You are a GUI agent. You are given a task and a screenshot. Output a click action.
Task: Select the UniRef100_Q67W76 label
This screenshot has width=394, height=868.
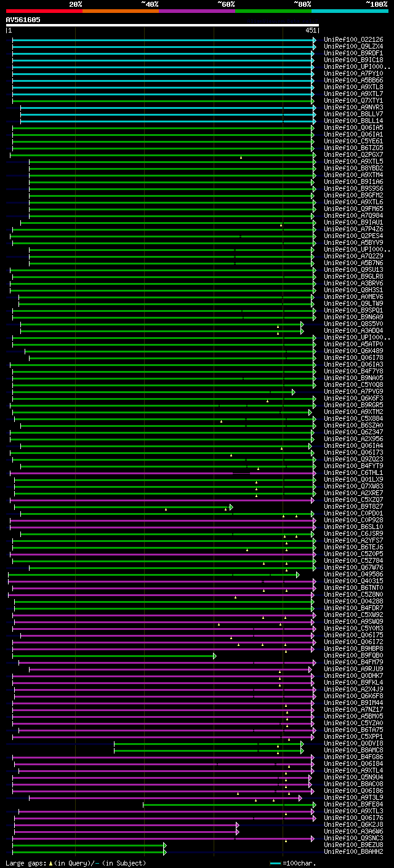pyautogui.click(x=353, y=567)
